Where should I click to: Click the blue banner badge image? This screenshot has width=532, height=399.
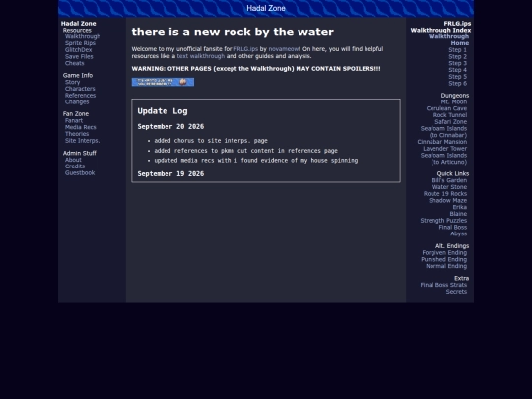[x=163, y=82]
